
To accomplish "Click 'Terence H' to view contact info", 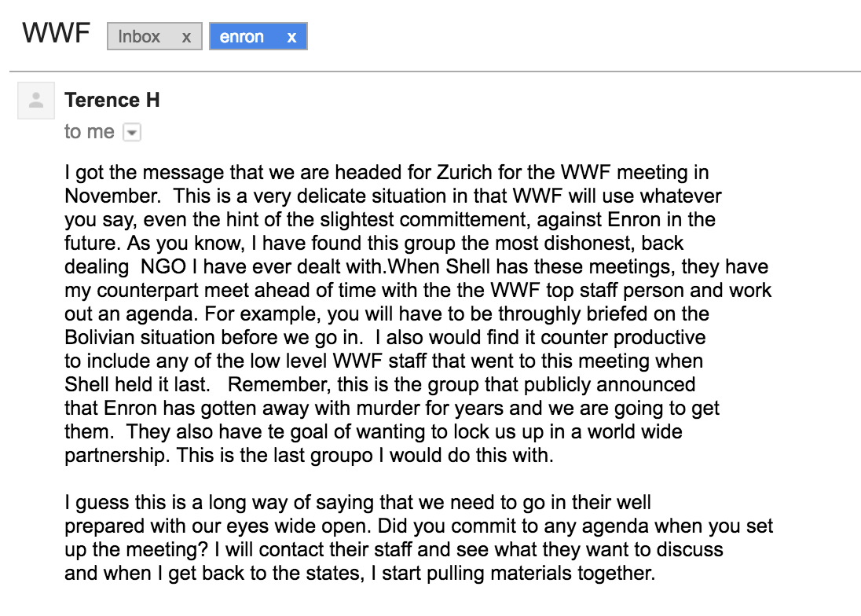I will tap(112, 100).
